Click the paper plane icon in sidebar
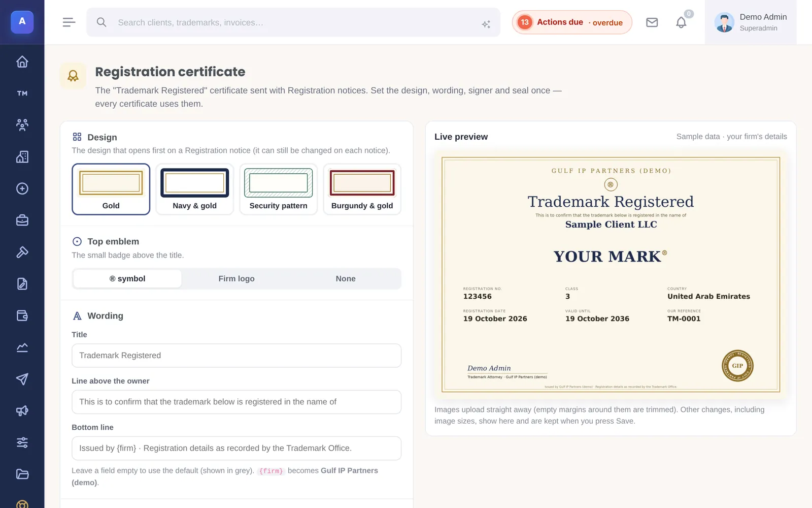The image size is (812, 508). (22, 379)
